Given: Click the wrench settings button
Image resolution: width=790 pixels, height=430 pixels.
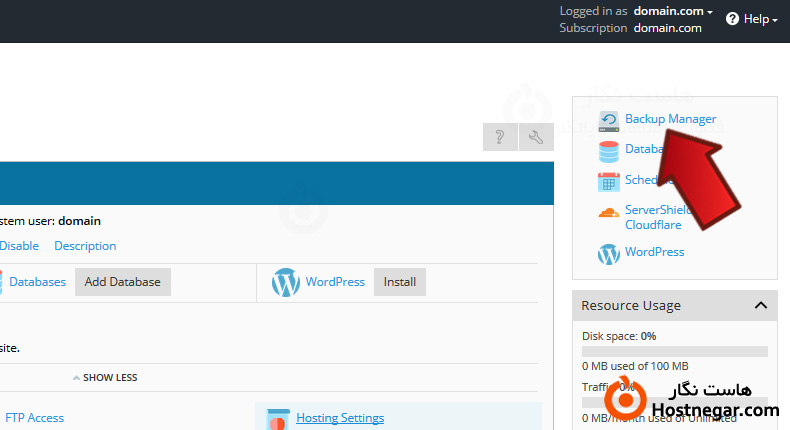Looking at the screenshot, I should 536,137.
